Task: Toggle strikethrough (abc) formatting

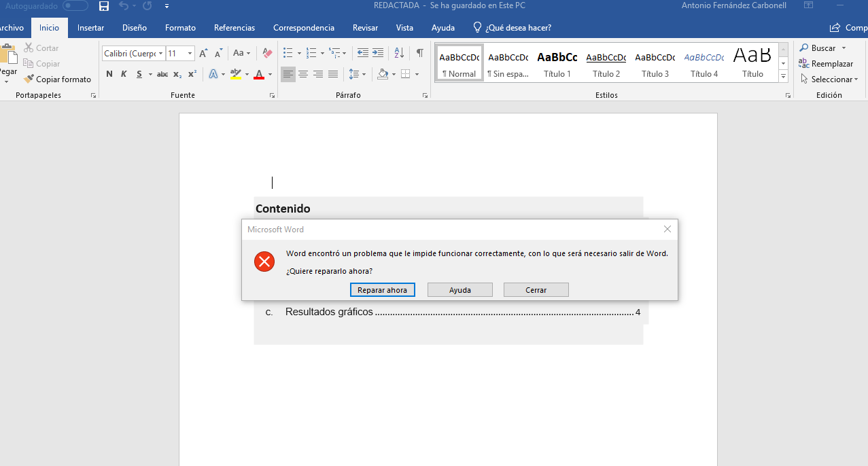Action: pyautogui.click(x=162, y=74)
